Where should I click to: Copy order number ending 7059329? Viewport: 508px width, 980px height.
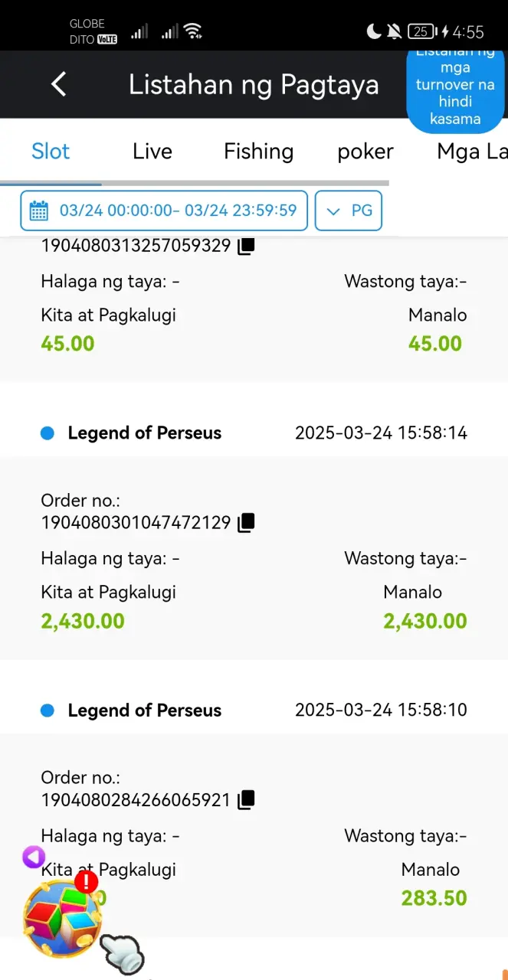point(246,246)
